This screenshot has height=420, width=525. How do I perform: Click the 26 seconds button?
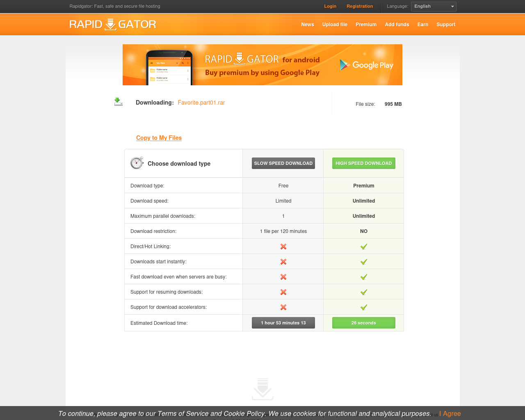(364, 323)
